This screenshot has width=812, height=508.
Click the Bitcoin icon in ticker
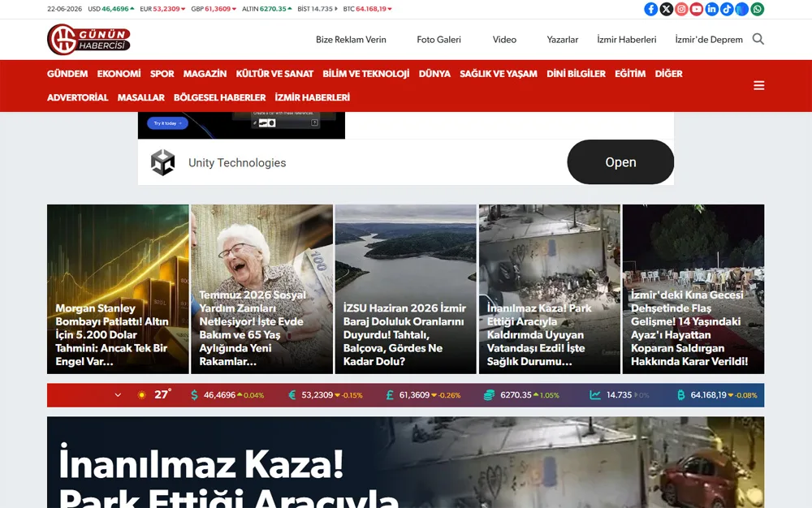pos(681,395)
